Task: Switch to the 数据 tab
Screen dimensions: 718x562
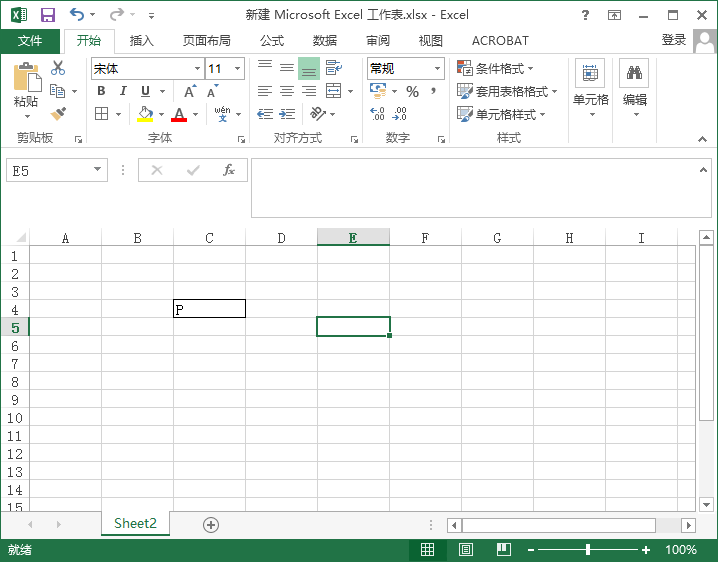Action: coord(325,41)
